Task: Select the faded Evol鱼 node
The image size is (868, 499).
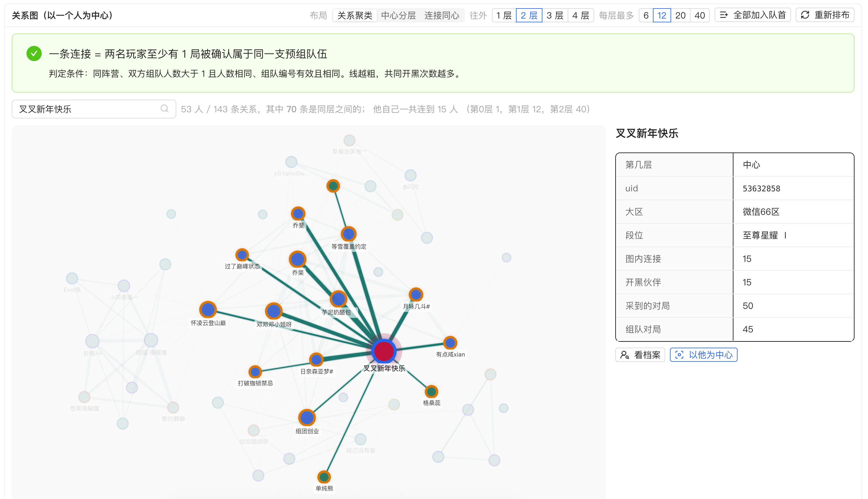Action: (72, 278)
